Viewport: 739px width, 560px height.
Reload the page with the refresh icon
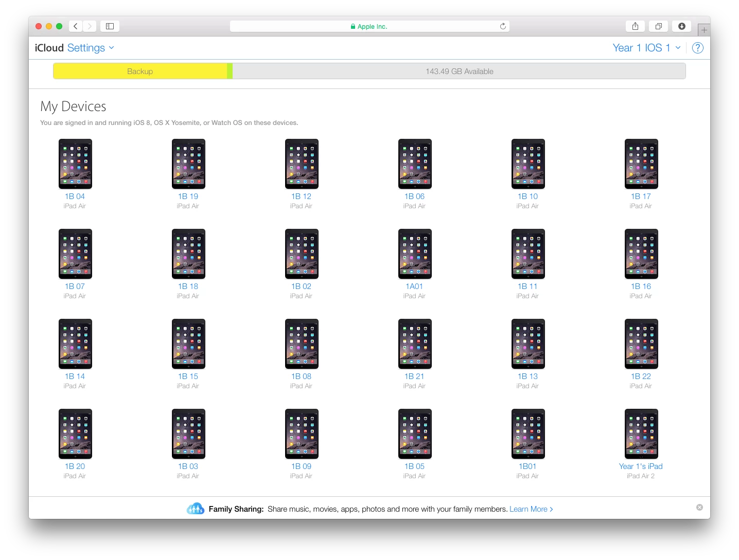coord(503,26)
